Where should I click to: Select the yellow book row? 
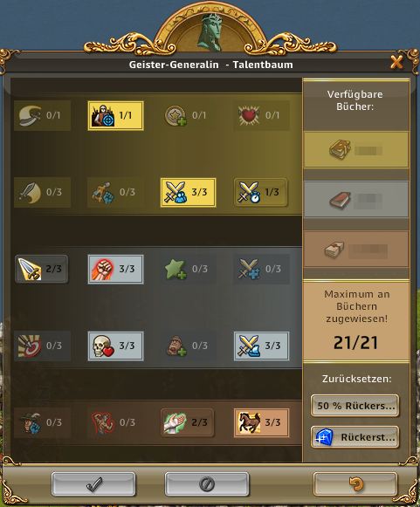point(356,150)
